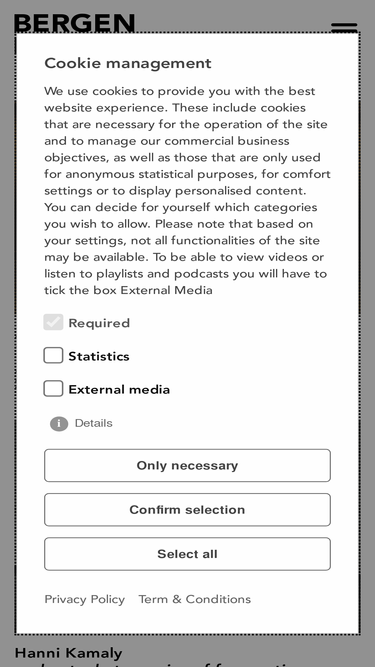Open the hamburger navigation menu
The height and width of the screenshot is (667, 375).
pos(344,26)
